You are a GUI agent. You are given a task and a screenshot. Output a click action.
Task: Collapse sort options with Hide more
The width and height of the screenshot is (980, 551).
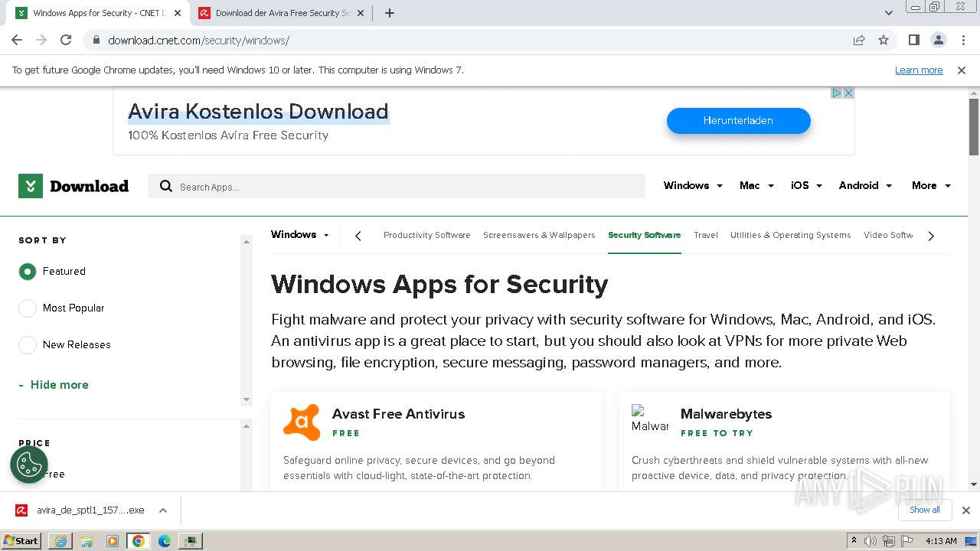coord(54,385)
